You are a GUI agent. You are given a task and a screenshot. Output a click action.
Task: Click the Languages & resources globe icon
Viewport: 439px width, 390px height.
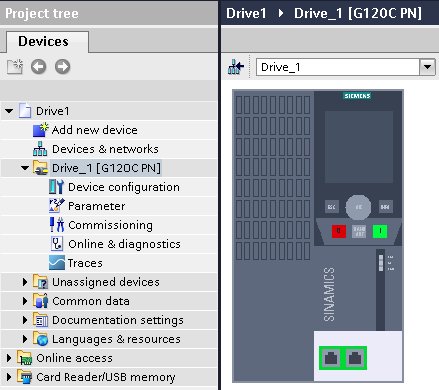tap(40, 339)
